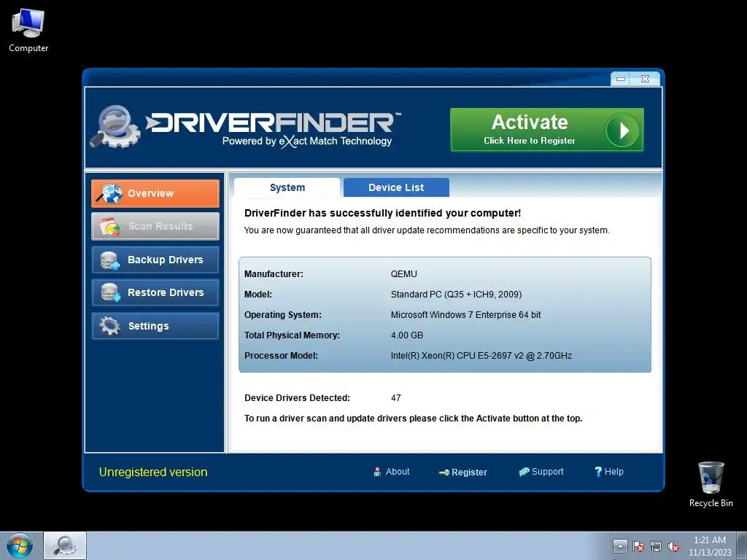Click the Total Physical Memory label
747x560 pixels.
292,335
